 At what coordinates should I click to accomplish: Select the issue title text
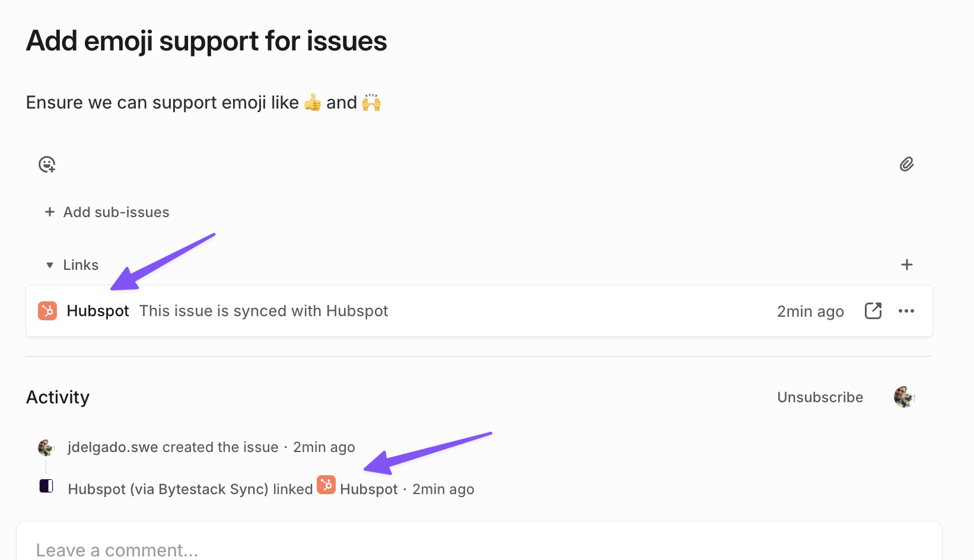pos(206,40)
